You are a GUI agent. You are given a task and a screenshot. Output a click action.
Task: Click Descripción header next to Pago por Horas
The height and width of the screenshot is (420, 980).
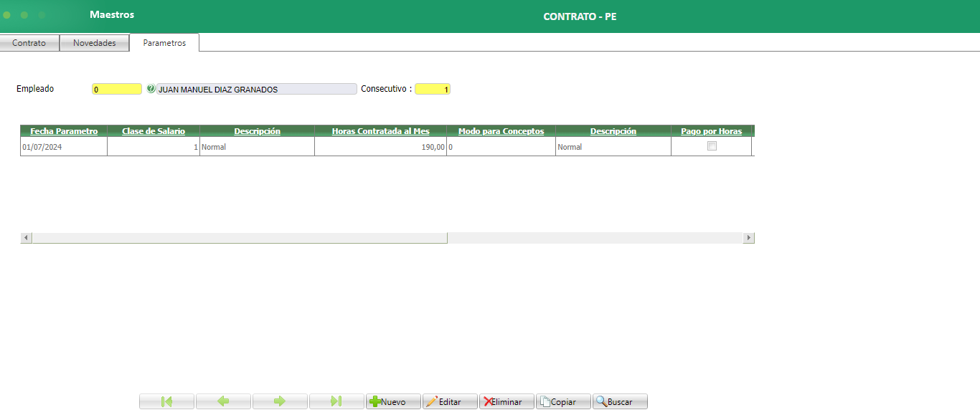[x=613, y=131]
